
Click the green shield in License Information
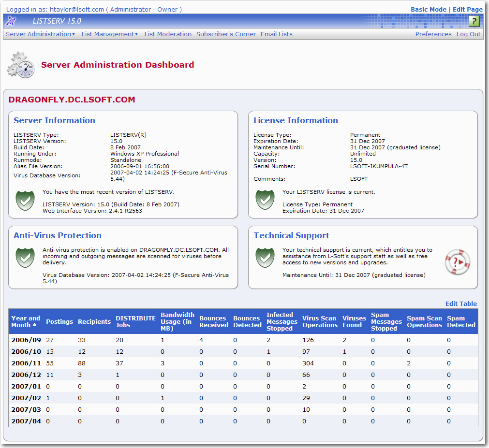[x=265, y=200]
